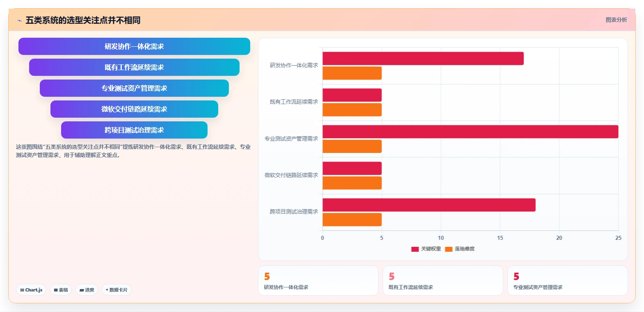Screen dimensions: 644x312
Task: Open the 专业测试资产管理需求 data card
Action: point(568,280)
